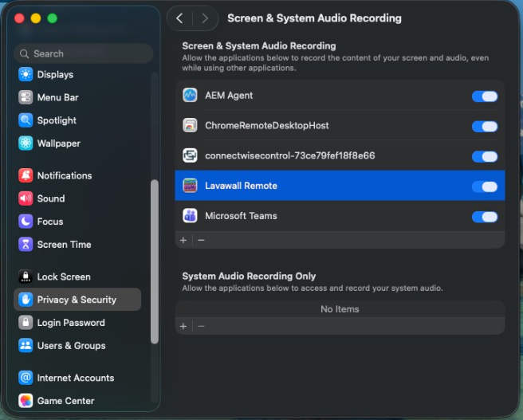This screenshot has height=420, width=523.
Task: Toggle Lavawall Remote recording switch
Action: [x=485, y=186]
